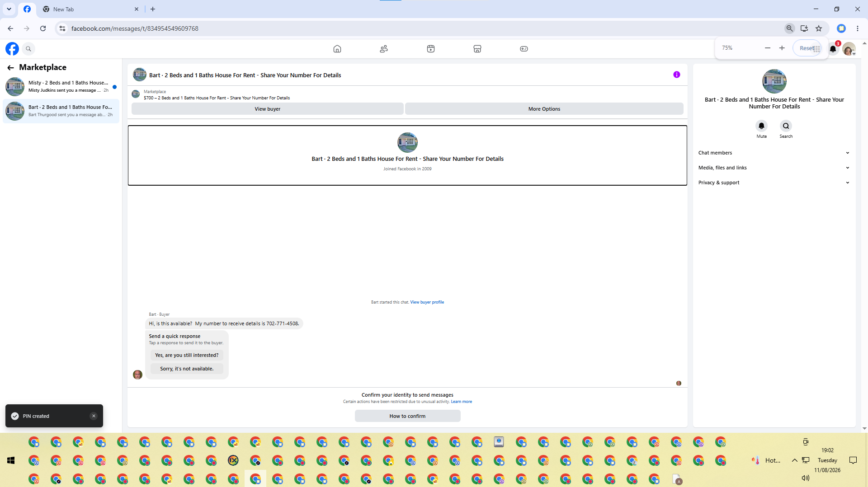Click the How to confirm button
This screenshot has height=487, width=868.
tap(408, 416)
